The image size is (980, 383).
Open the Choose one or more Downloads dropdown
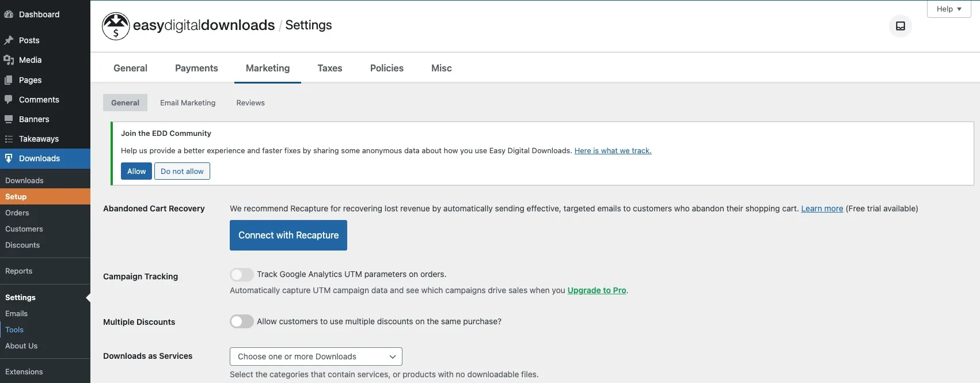click(x=316, y=357)
